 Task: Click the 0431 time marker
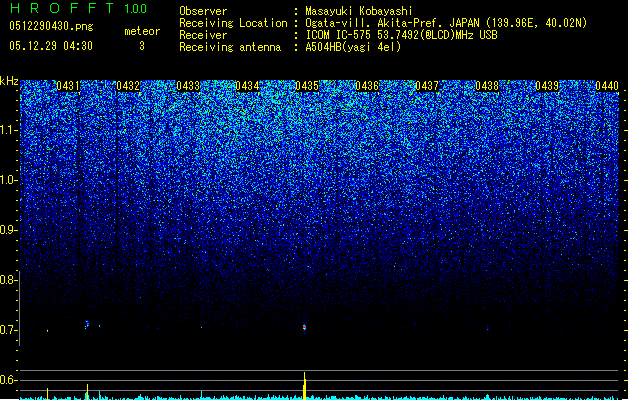(x=68, y=86)
